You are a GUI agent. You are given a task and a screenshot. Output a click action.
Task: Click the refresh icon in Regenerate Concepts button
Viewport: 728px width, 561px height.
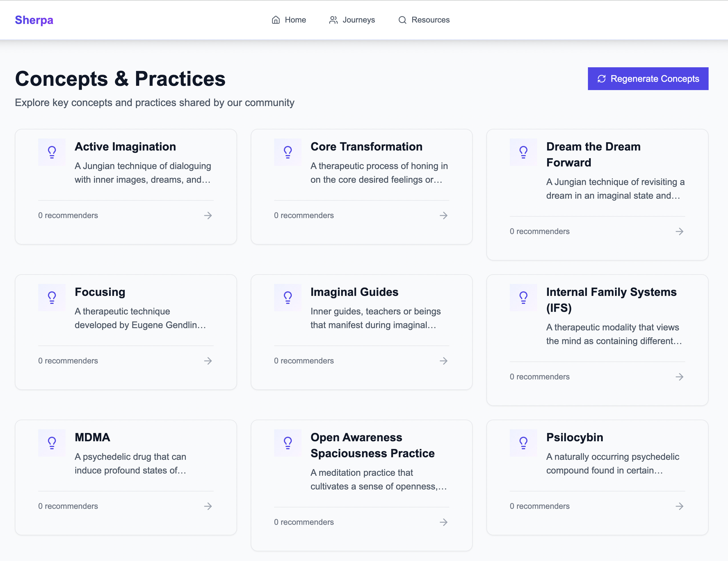pos(601,79)
